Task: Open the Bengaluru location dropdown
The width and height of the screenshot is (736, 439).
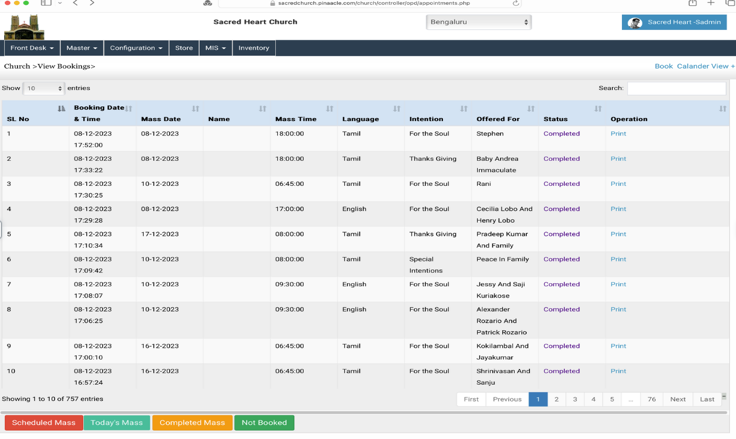Action: (x=479, y=22)
